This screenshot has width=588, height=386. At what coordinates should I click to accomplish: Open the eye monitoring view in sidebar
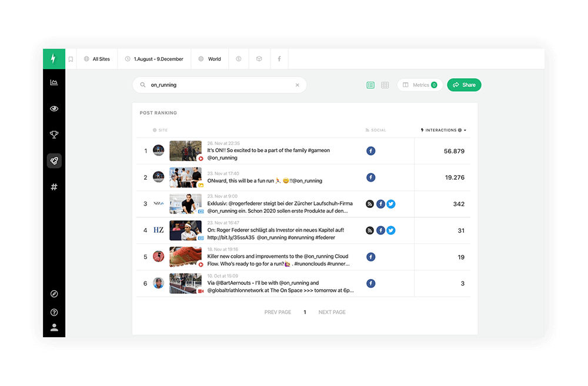point(54,109)
